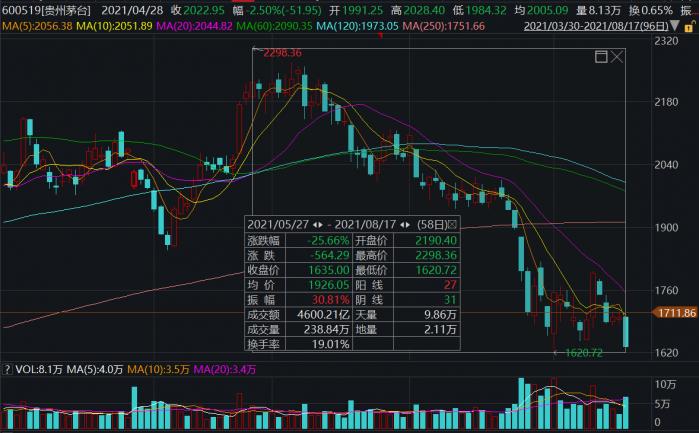
Task: Click the 2.11万 地量 value
Action: (440, 329)
